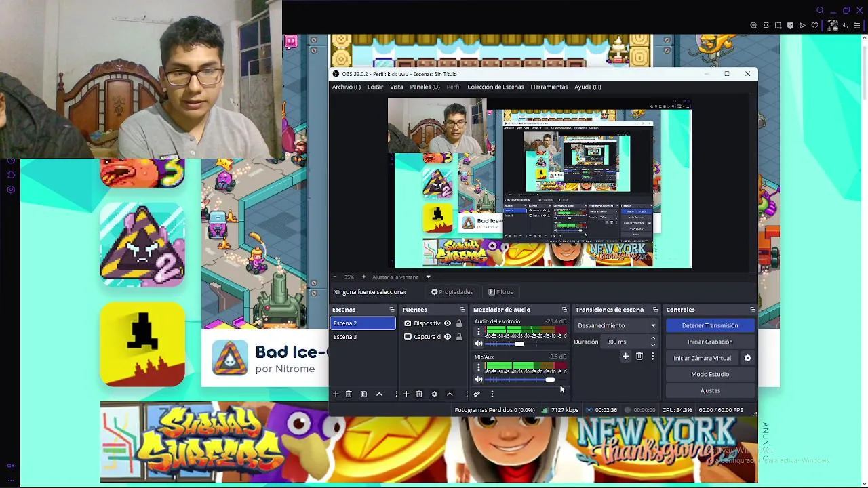Click Filtros button above the docks

pos(501,292)
